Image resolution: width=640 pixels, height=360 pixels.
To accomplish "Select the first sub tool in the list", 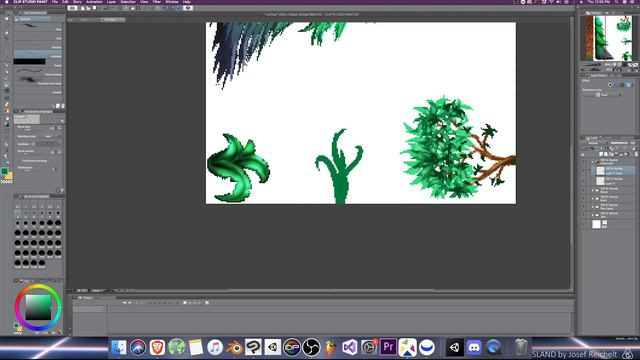I will (38, 27).
